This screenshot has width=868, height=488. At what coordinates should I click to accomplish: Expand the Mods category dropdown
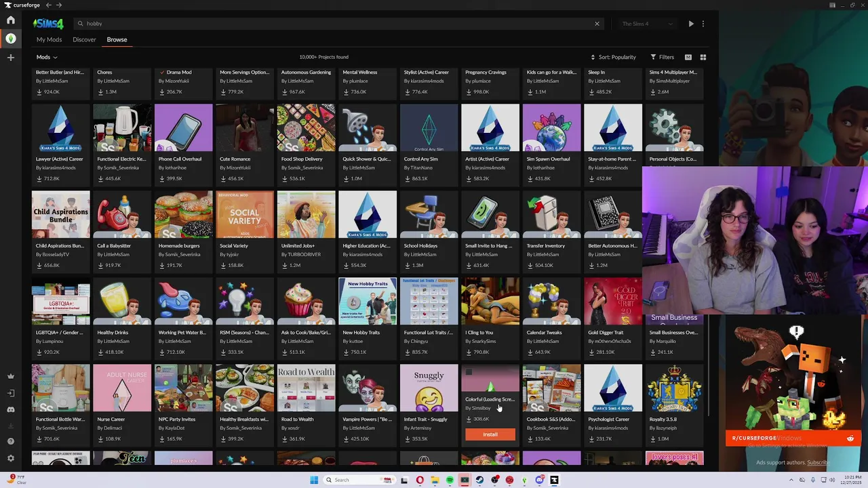pyautogui.click(x=47, y=58)
